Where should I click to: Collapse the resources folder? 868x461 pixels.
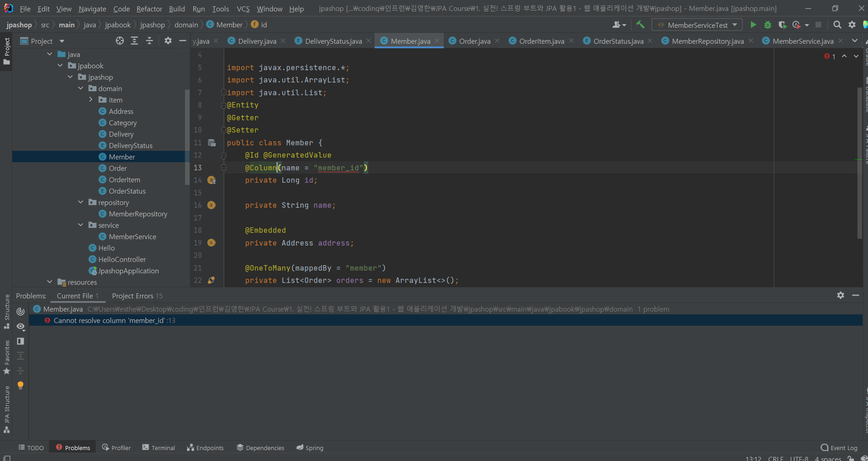click(50, 282)
